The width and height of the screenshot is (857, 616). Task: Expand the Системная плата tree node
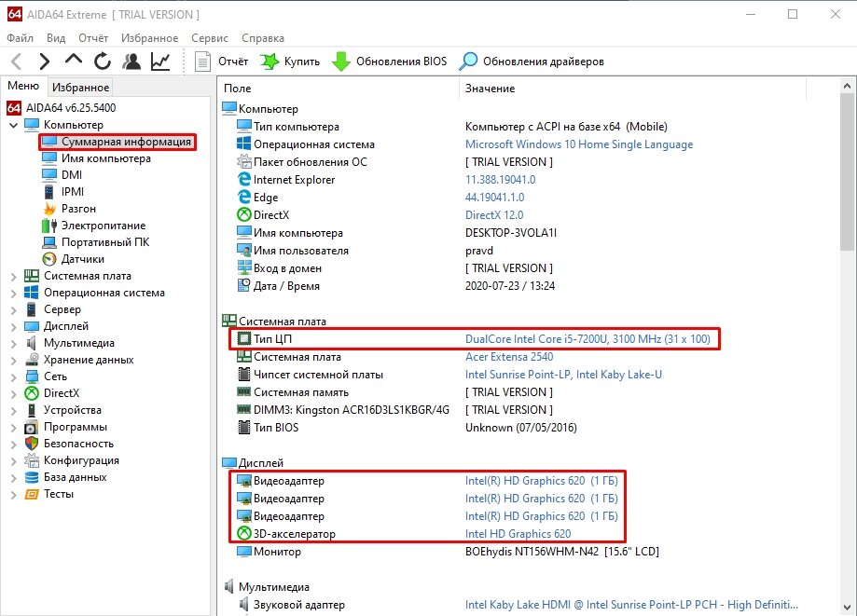[x=14, y=277]
